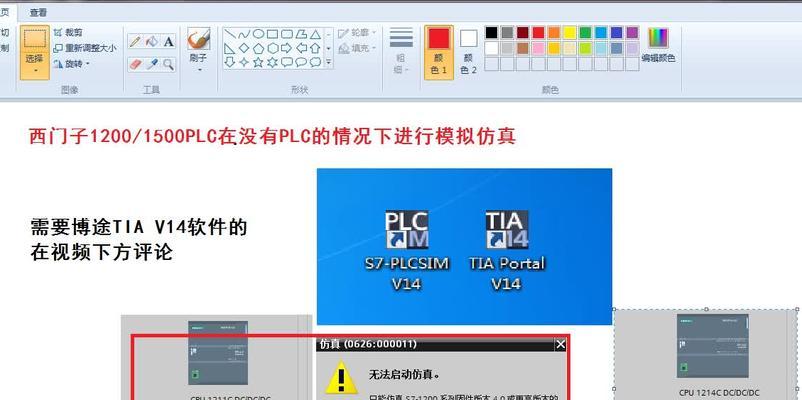
Task: Choose the Five-point star shape
Action: (259, 62)
